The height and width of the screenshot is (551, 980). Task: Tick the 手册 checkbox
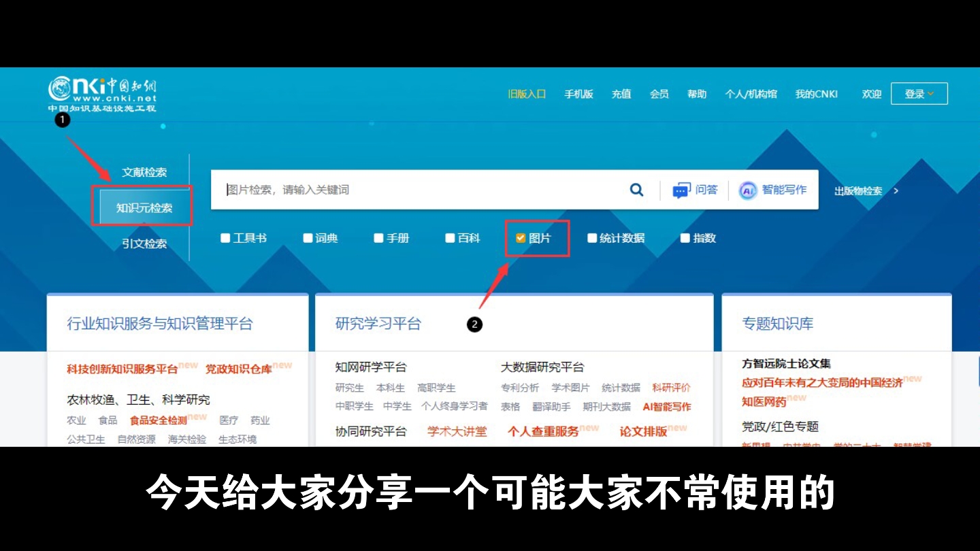coord(378,238)
